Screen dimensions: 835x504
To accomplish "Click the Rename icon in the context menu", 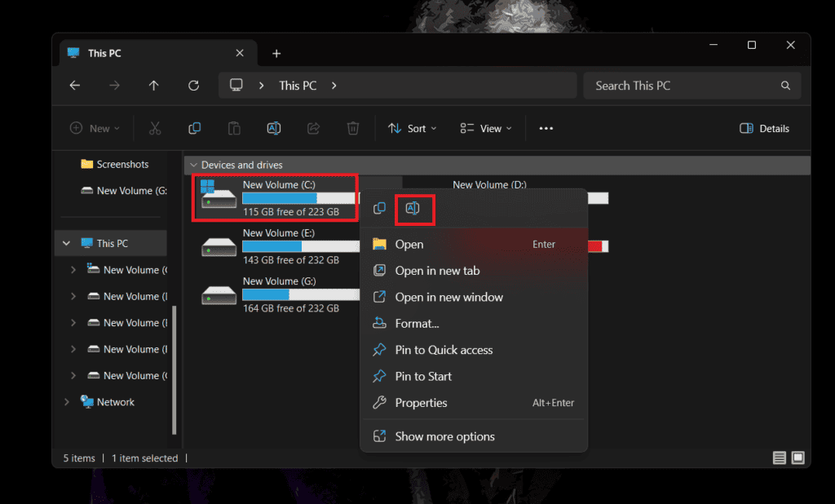I will (415, 210).
